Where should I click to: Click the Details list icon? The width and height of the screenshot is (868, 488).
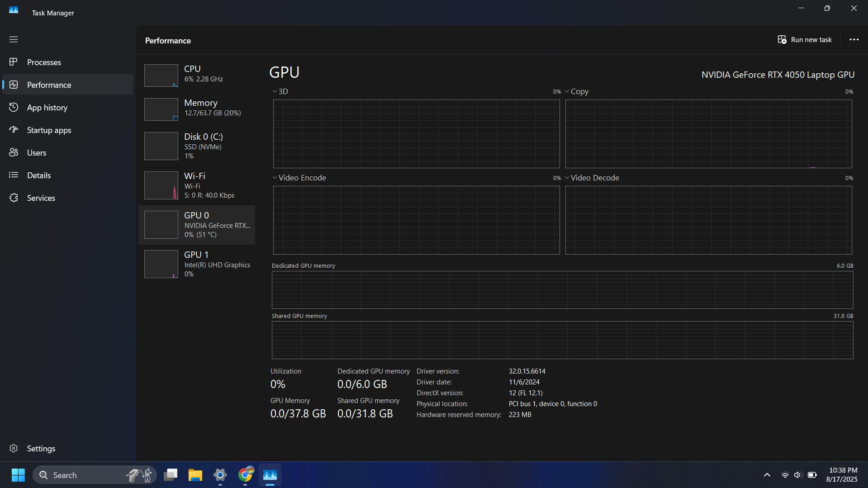click(14, 175)
